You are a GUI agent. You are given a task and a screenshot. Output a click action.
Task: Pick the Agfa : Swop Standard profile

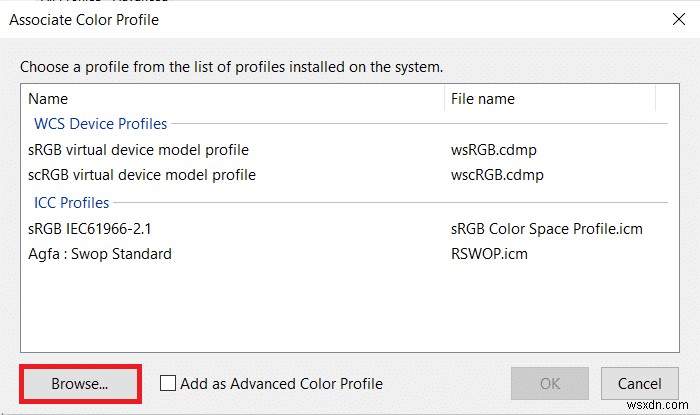tap(100, 254)
